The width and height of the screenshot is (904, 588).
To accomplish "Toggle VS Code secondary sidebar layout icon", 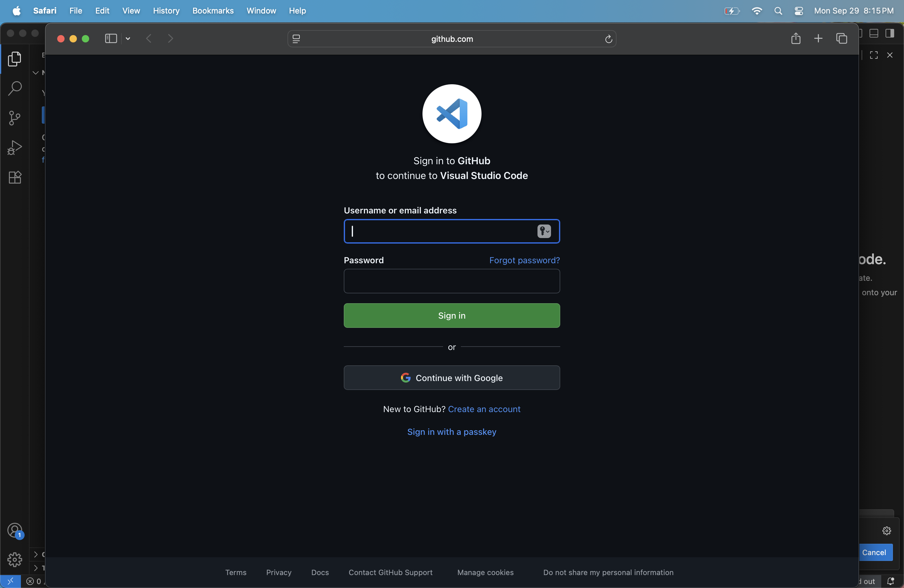I will tap(890, 34).
